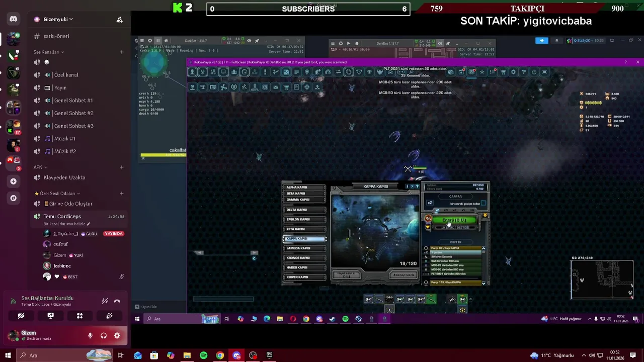
Task: Open help question mark in Kappa window
Action: (x=417, y=187)
